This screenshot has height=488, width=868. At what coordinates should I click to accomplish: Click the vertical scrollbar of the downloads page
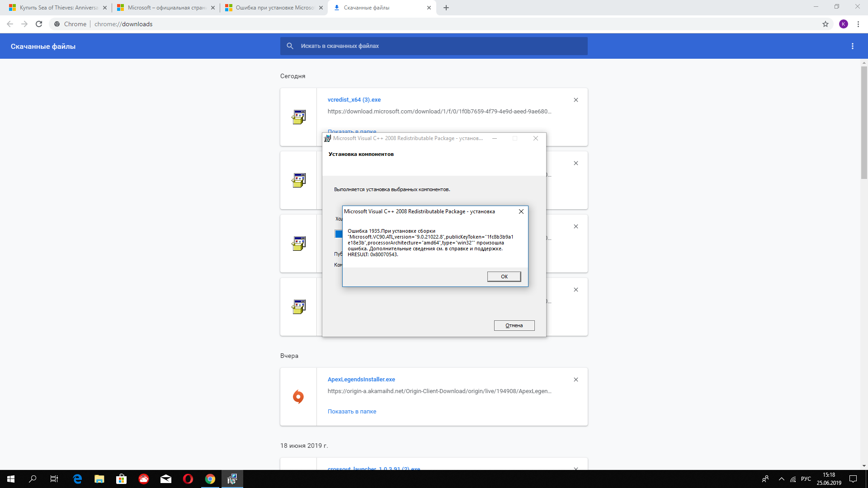pyautogui.click(x=864, y=122)
